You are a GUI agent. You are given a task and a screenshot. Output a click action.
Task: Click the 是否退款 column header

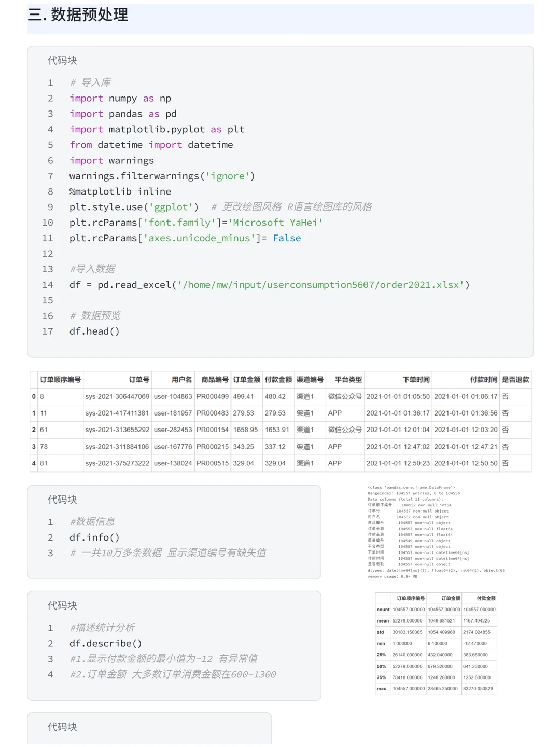515,379
